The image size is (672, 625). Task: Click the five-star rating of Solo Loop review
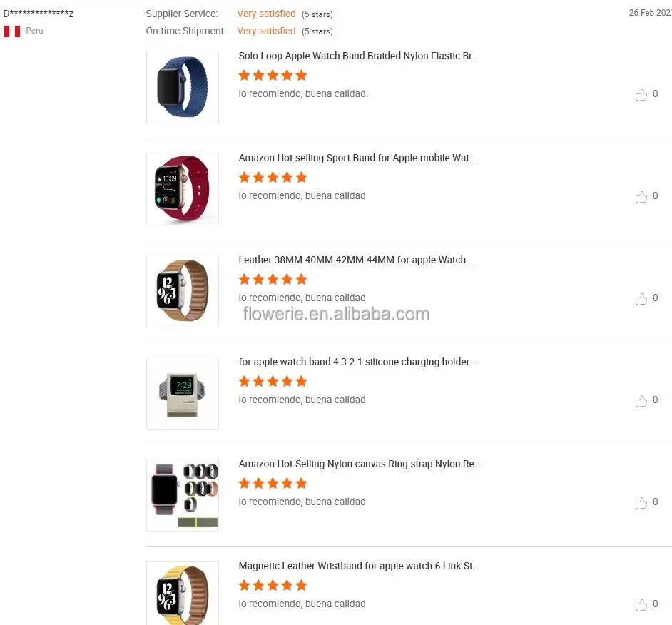click(273, 75)
